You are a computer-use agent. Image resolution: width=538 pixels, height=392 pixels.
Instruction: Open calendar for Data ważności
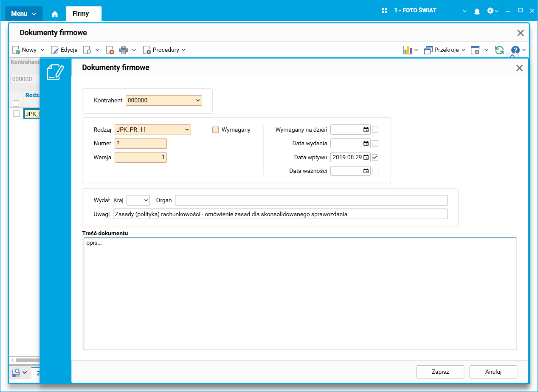(x=366, y=171)
